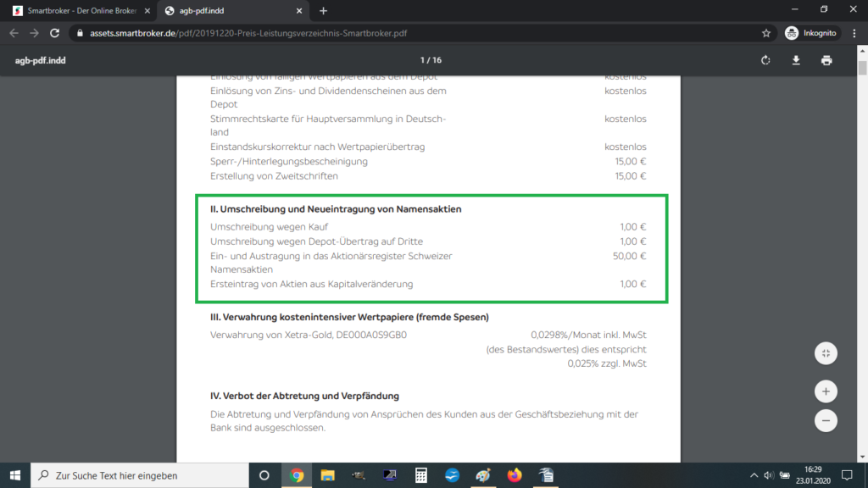Image resolution: width=868 pixels, height=488 pixels.
Task: Click Erstellung von Zweitschriften row
Action: 428,176
